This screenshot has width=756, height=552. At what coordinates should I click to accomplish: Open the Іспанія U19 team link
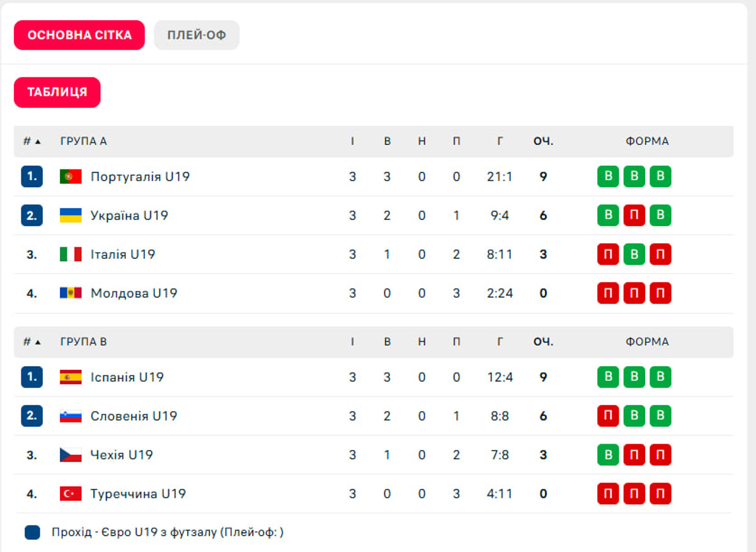127,377
